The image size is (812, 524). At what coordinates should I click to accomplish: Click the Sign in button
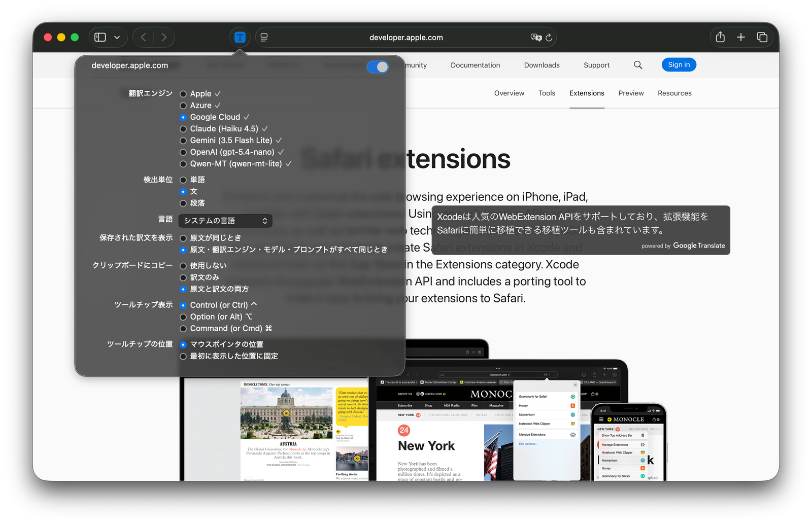[x=679, y=64]
